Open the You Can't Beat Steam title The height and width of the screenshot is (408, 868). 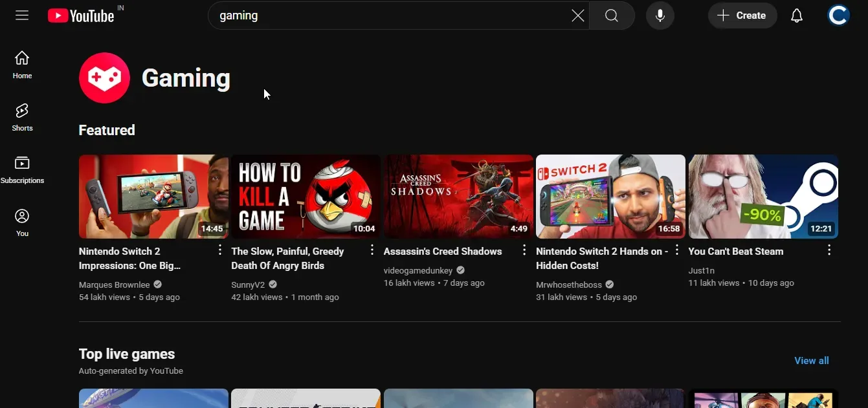click(736, 252)
